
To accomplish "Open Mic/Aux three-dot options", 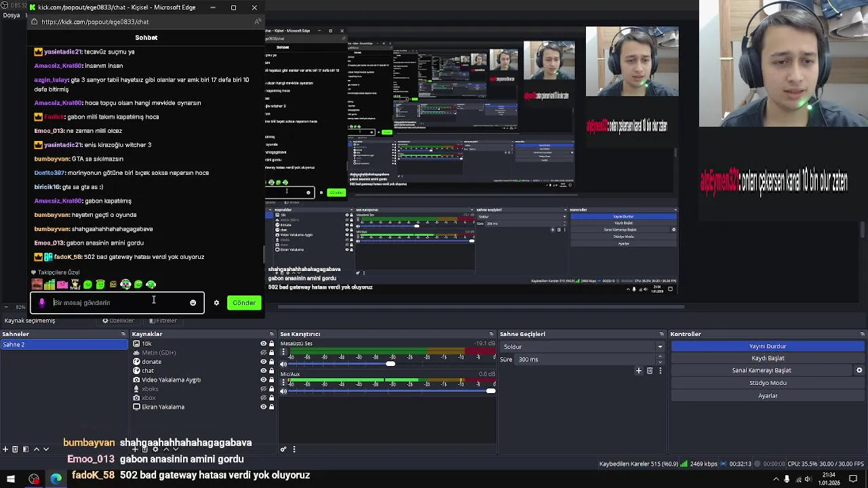I will (283, 382).
